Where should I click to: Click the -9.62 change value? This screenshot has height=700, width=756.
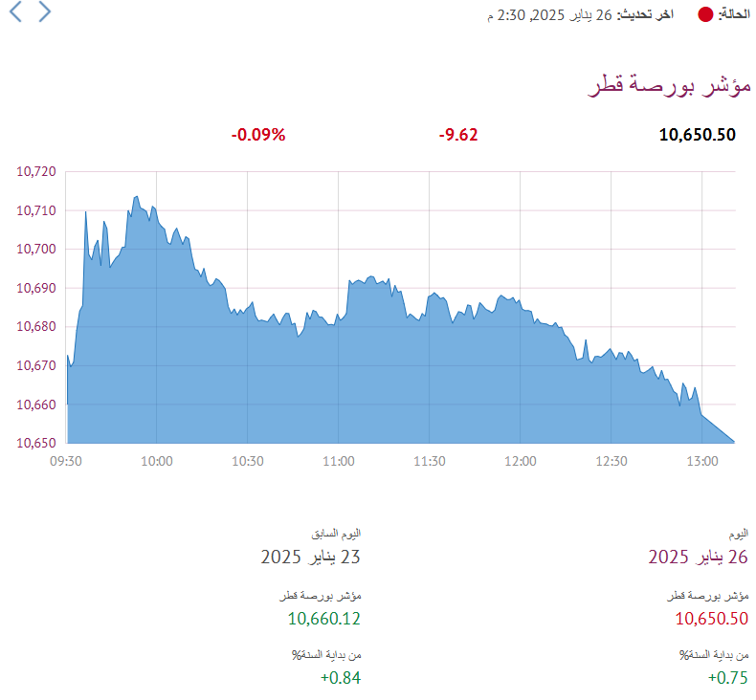(x=458, y=135)
